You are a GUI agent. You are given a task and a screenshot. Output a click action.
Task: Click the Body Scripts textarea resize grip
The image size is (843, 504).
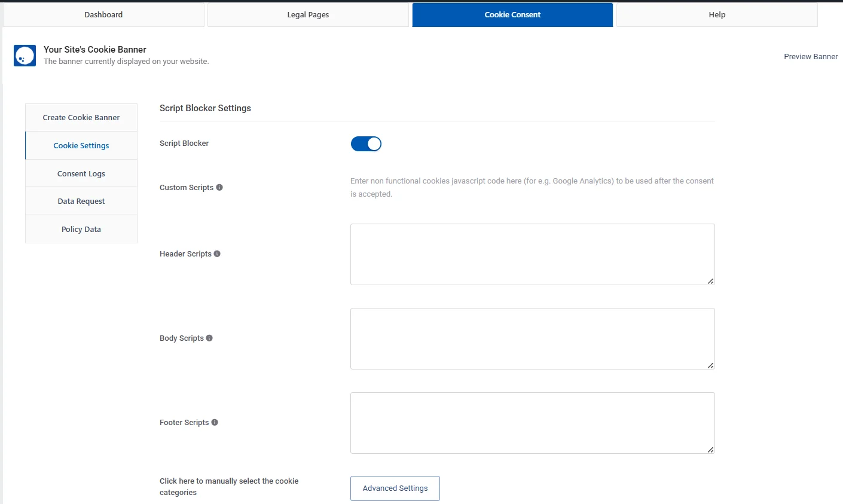pos(710,364)
